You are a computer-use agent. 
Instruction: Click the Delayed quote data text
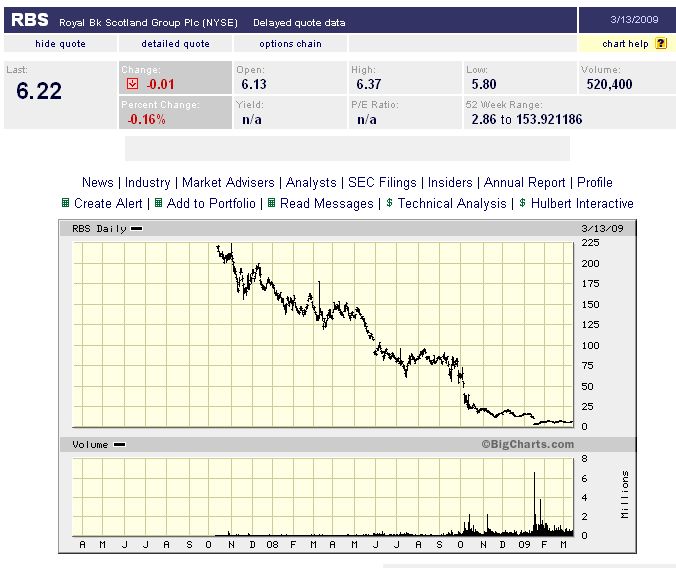pyautogui.click(x=299, y=22)
